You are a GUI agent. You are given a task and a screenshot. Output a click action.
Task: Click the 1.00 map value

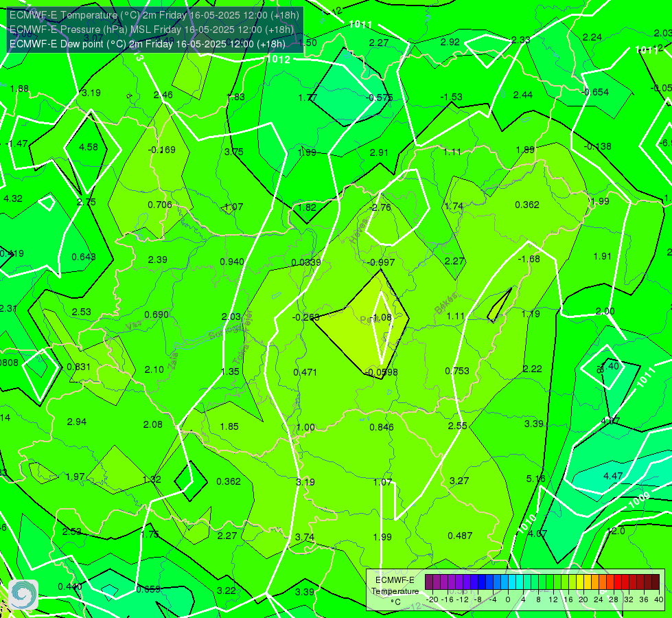tap(305, 428)
